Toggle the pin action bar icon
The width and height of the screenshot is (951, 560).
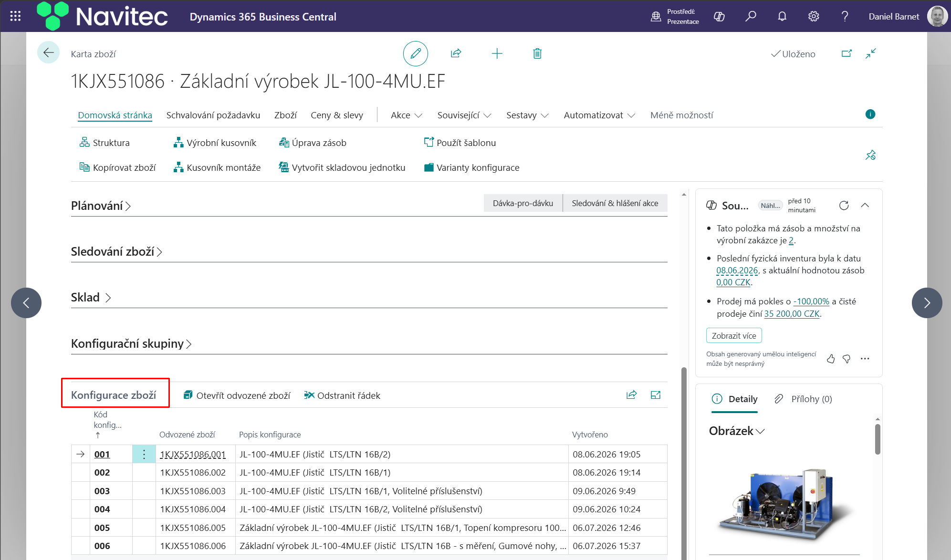pos(871,155)
